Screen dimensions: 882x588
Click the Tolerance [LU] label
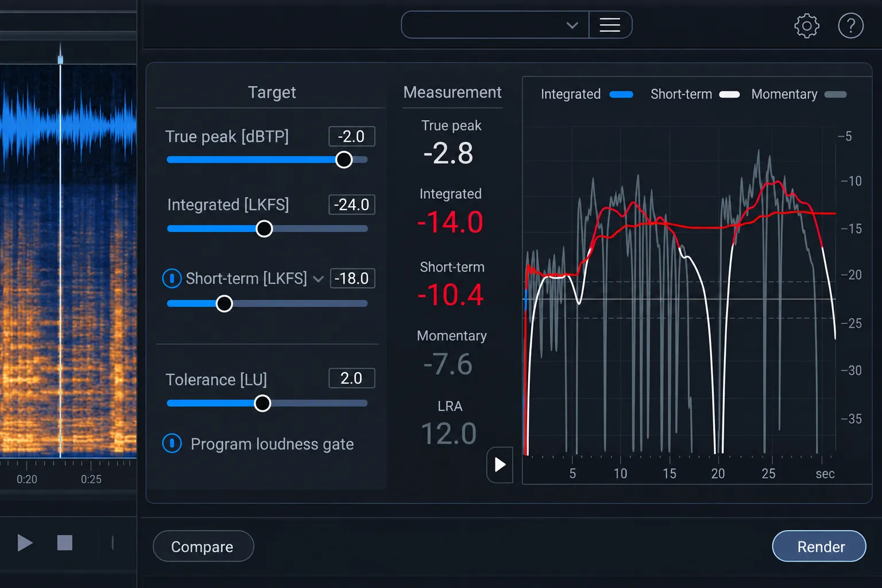[x=216, y=380]
